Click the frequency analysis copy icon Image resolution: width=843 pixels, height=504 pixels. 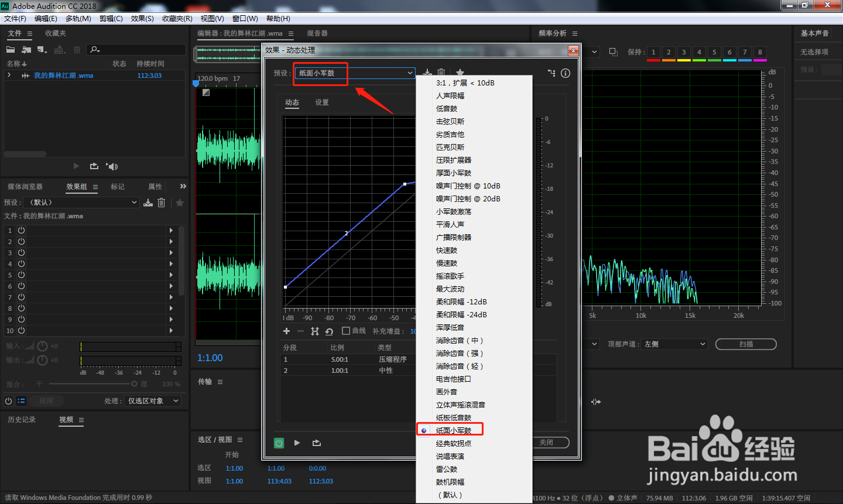(614, 52)
